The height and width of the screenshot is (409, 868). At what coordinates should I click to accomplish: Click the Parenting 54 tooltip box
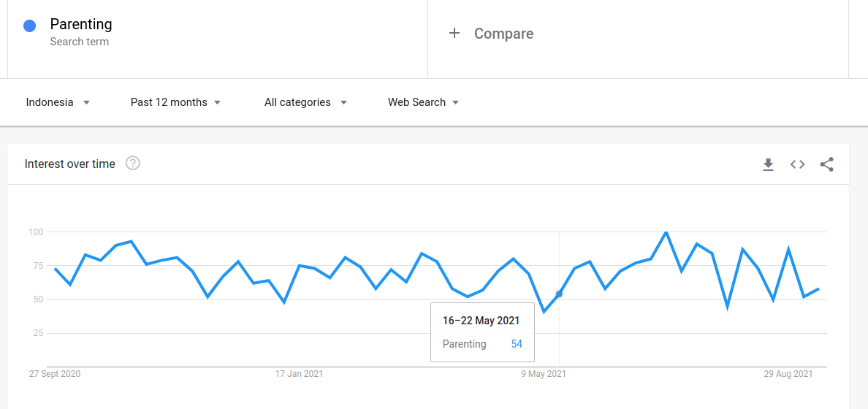tap(483, 332)
